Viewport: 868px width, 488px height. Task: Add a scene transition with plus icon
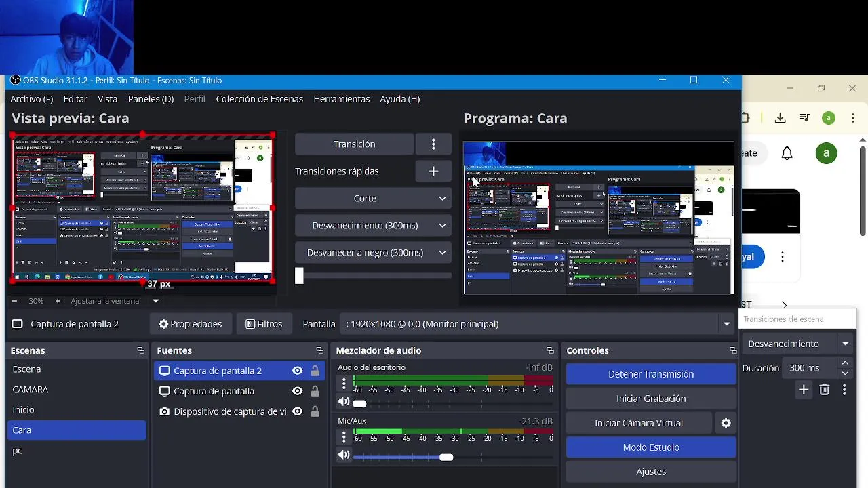tap(804, 390)
